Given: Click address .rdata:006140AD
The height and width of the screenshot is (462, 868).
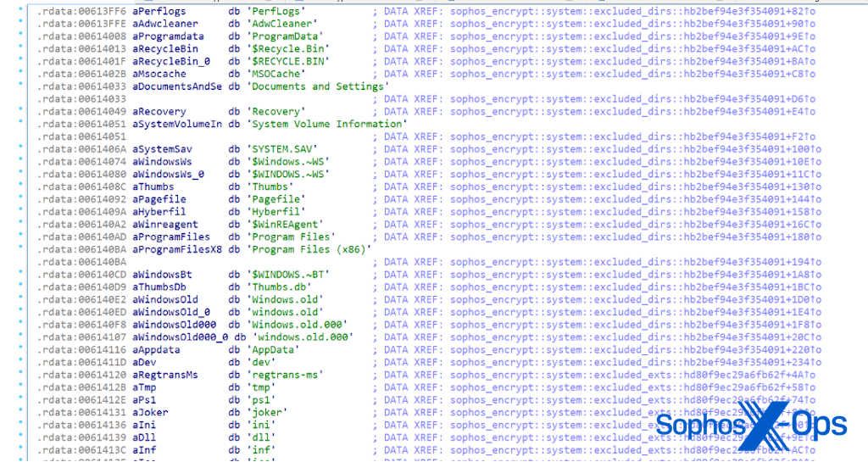Looking at the screenshot, I should [x=81, y=237].
